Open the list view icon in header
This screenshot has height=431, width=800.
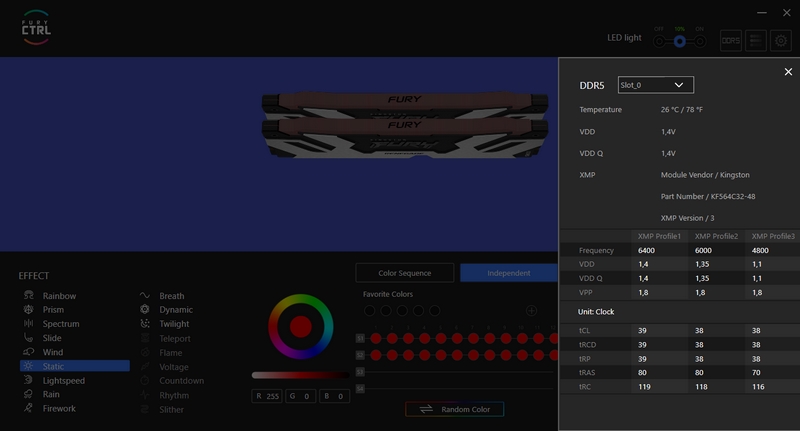tap(756, 40)
